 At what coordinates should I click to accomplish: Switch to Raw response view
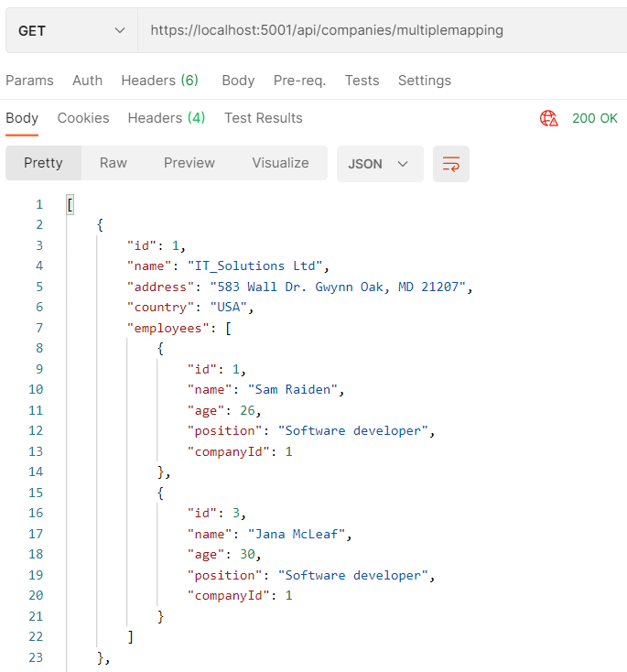coord(114,163)
